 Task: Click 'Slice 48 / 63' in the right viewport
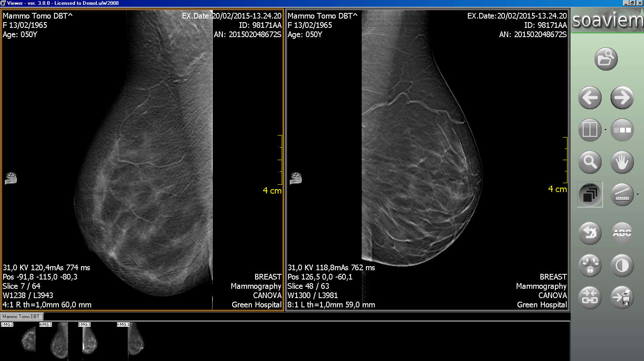[309, 286]
